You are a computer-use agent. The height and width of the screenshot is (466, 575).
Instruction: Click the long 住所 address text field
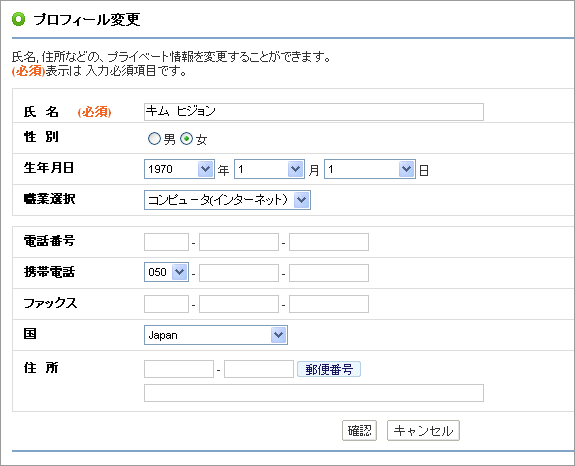pos(314,393)
